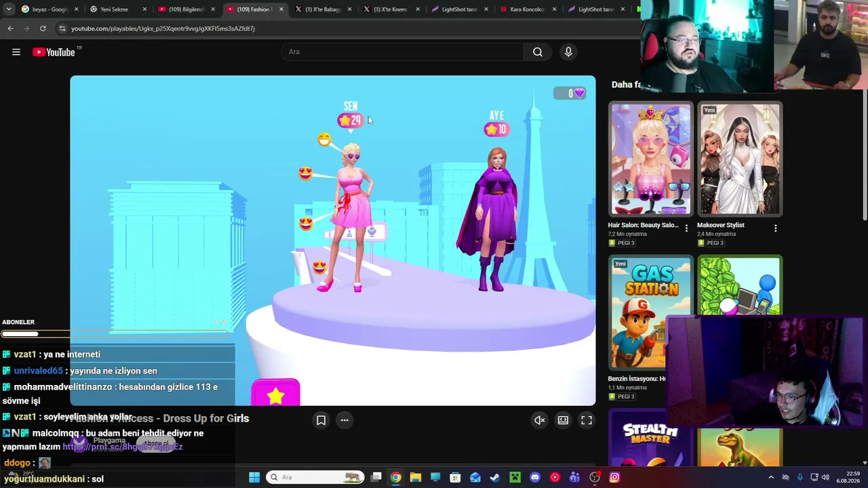The height and width of the screenshot is (488, 868).
Task: Open the three-dot more actions under game
Action: (344, 420)
